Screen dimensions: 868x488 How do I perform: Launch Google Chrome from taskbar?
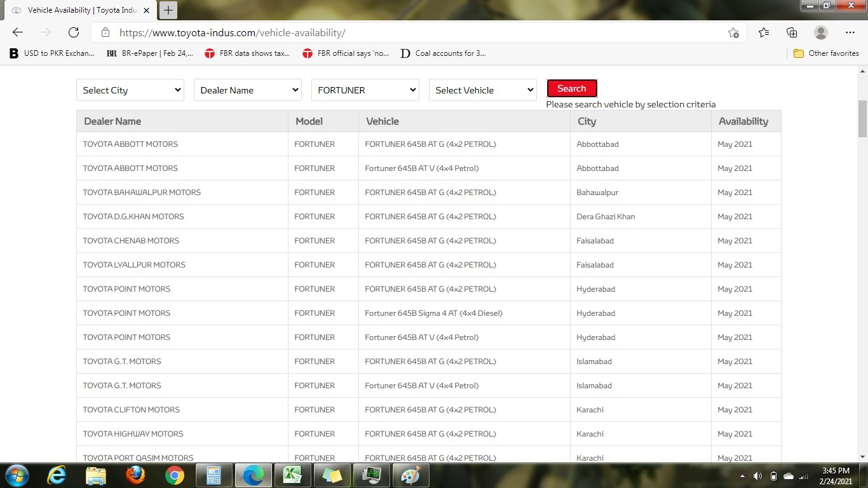click(174, 475)
